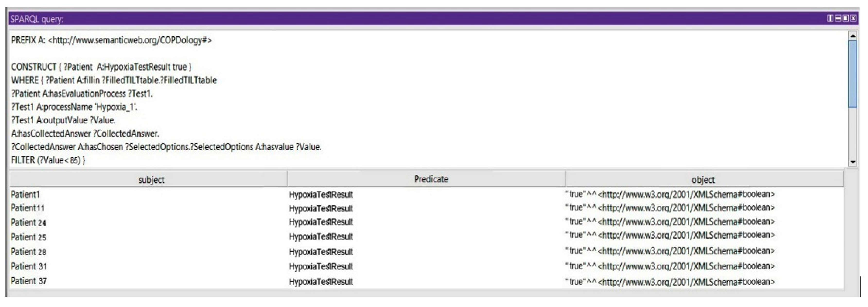Click the query editor scrollbar thumb

coord(852,74)
